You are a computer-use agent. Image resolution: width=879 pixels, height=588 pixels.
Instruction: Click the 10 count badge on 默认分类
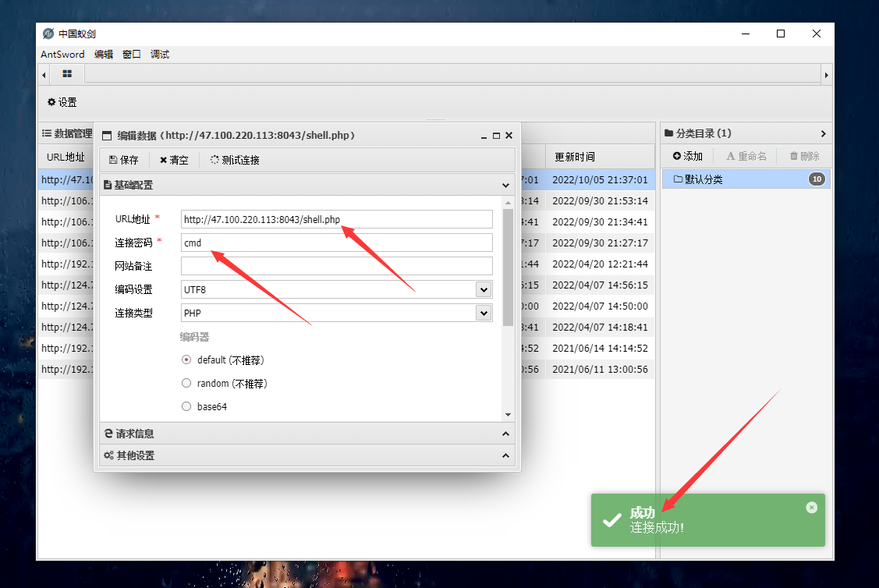click(x=817, y=179)
